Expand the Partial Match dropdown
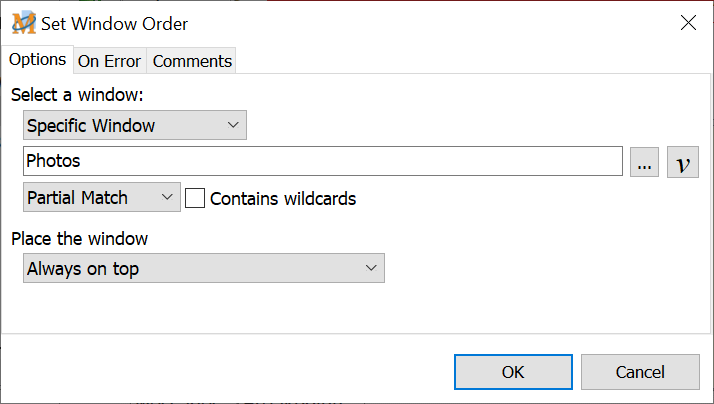The image size is (714, 404). coord(101,197)
